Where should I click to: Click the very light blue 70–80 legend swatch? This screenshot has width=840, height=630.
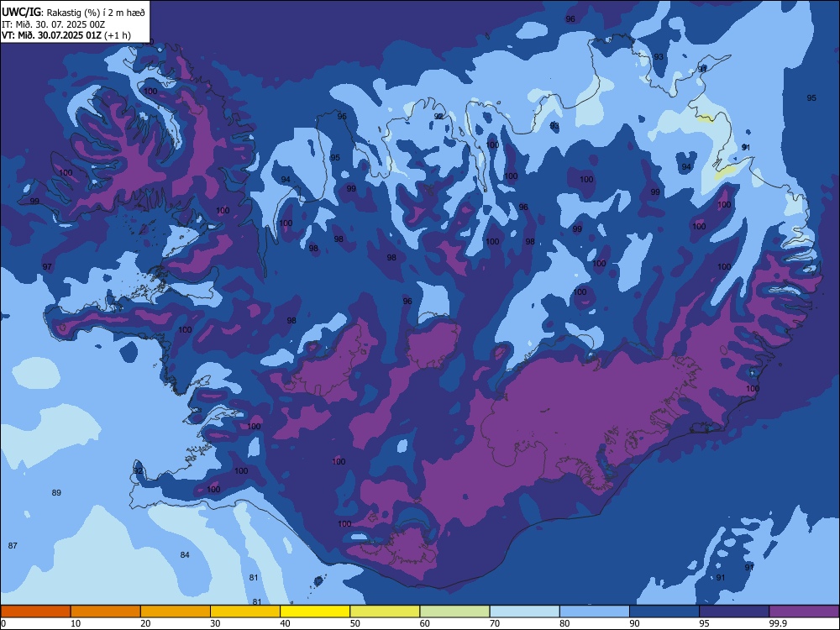525,612
